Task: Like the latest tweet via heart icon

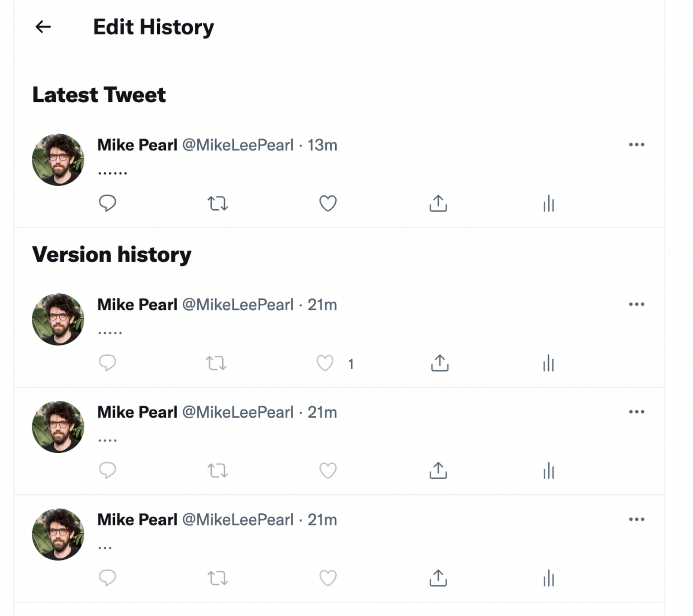Action: 328,203
